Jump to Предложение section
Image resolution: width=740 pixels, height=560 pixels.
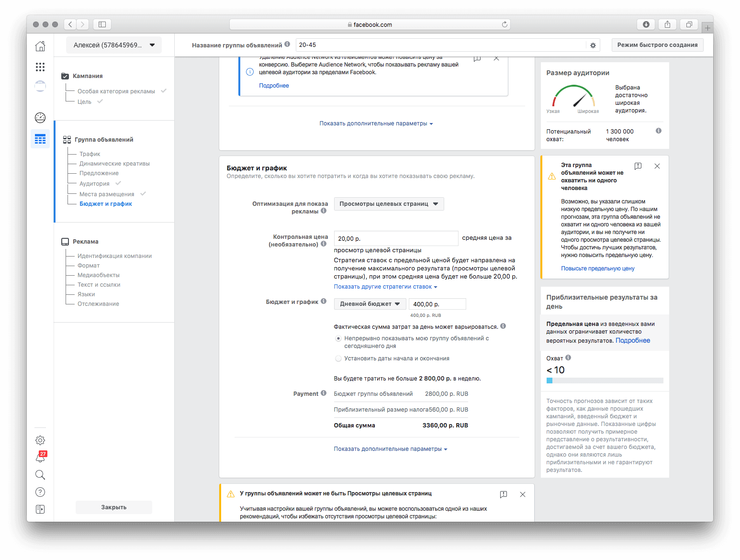click(x=99, y=173)
